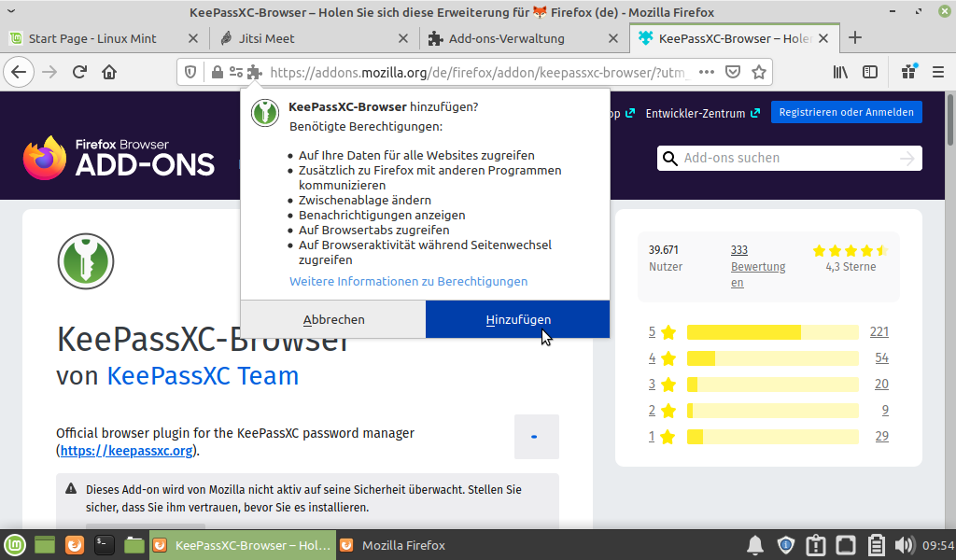This screenshot has width=956, height=560.
Task: Open the sound volume tray icon
Action: point(905,545)
